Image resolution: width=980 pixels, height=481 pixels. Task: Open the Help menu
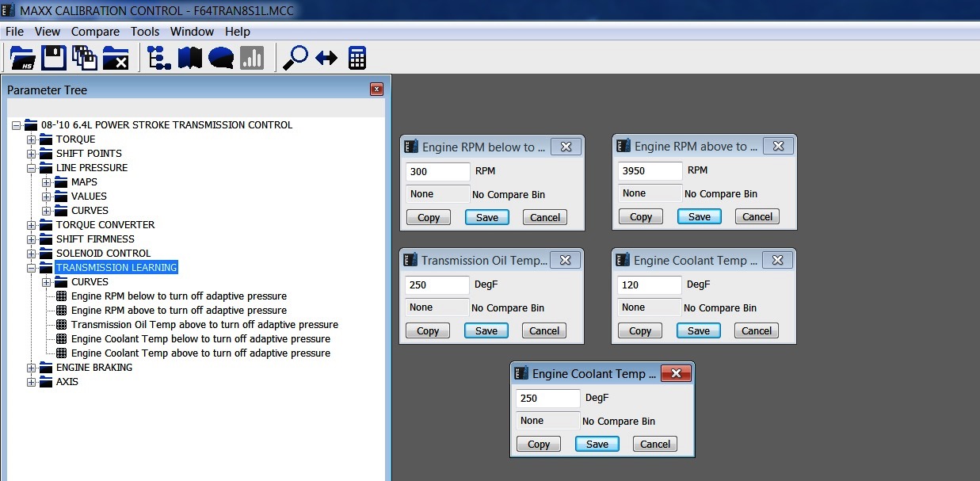pyautogui.click(x=238, y=32)
